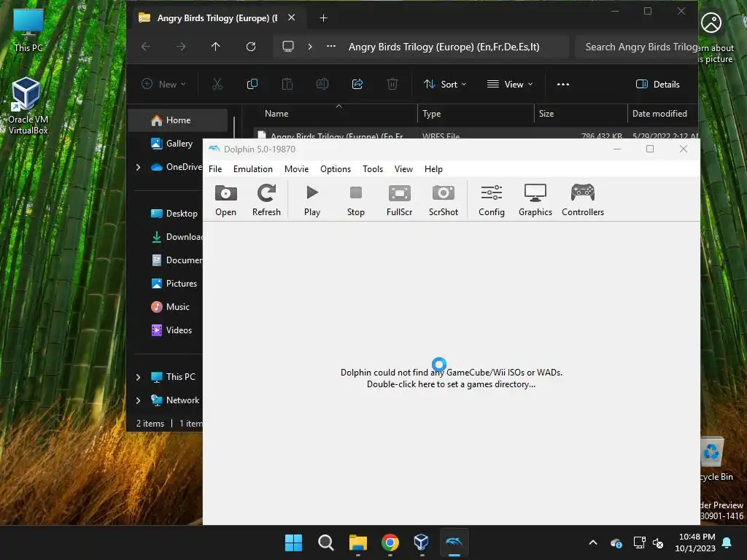This screenshot has width=747, height=560.
Task: Expand the This PC tree node
Action: coord(138,377)
